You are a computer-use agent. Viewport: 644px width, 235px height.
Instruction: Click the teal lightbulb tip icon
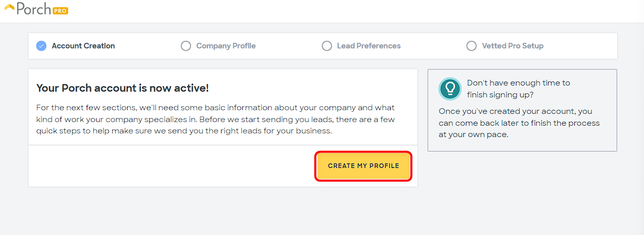pyautogui.click(x=449, y=89)
